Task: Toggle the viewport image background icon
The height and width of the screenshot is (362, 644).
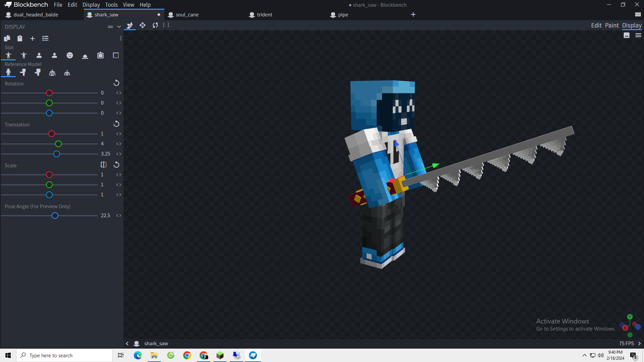Action: click(x=626, y=35)
